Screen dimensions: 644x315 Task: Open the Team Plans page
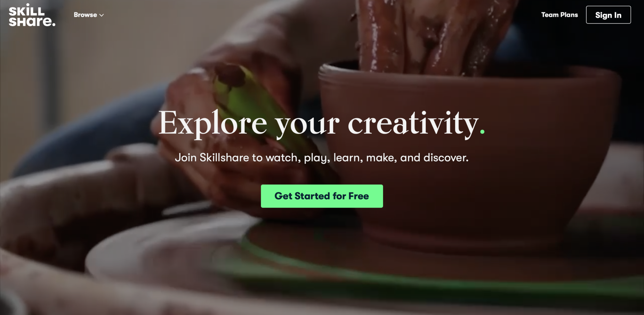pyautogui.click(x=559, y=15)
